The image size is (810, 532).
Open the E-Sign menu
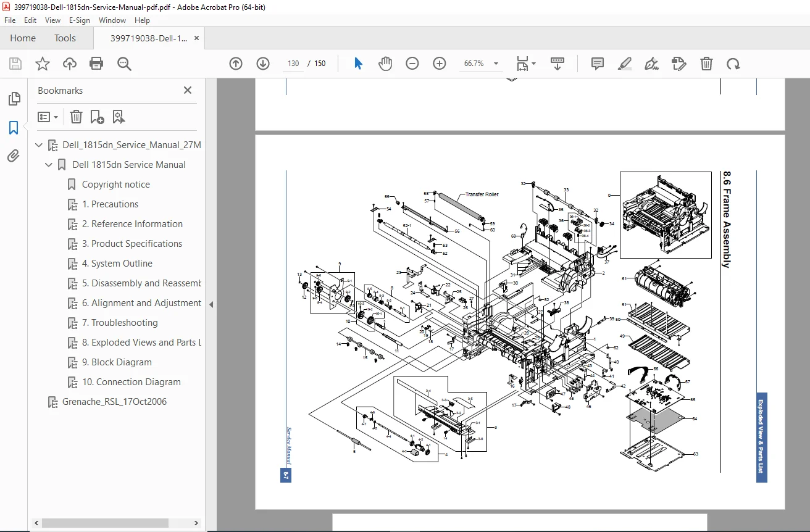click(80, 20)
